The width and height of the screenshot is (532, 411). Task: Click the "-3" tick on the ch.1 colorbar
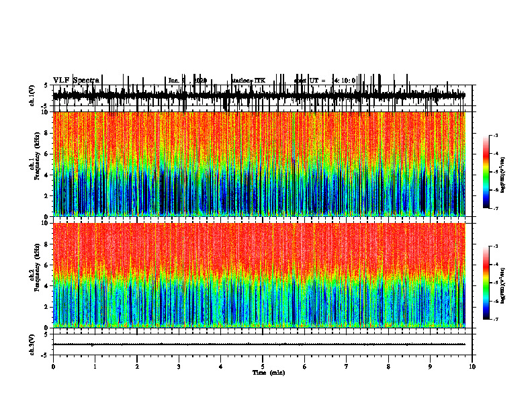coord(496,136)
